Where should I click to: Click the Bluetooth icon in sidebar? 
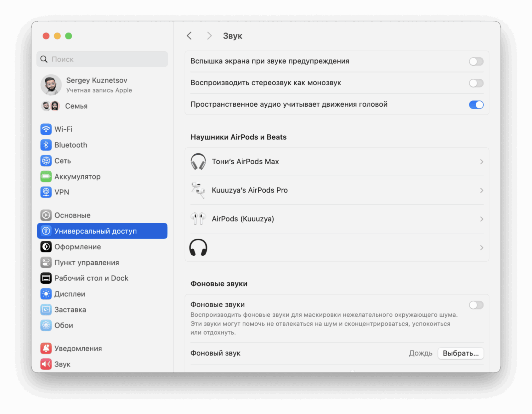[x=46, y=145]
